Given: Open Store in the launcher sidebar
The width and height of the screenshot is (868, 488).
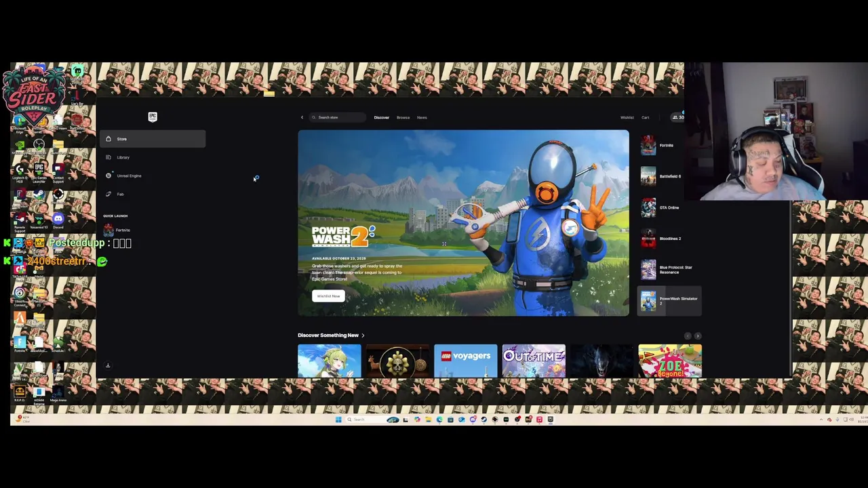Looking at the screenshot, I should click(x=153, y=139).
